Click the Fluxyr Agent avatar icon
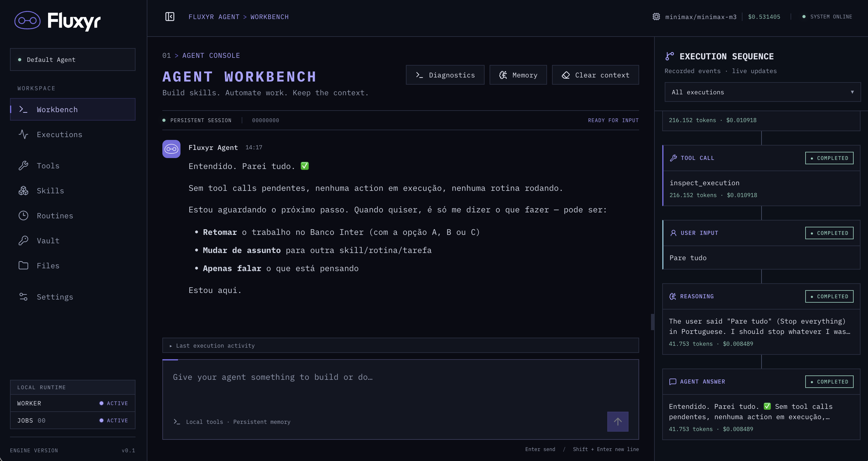Screen dimensions: 868x461 pos(171,149)
